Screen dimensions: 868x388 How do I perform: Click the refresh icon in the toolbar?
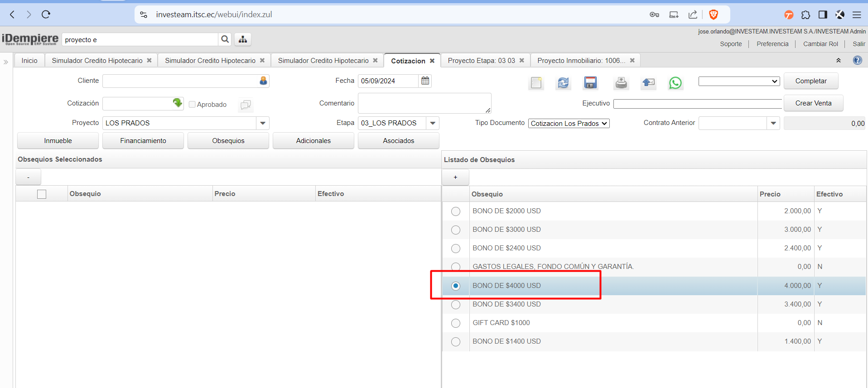click(563, 83)
